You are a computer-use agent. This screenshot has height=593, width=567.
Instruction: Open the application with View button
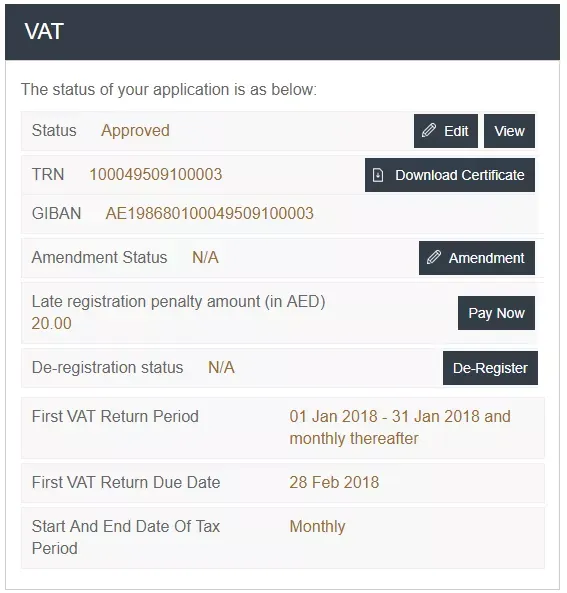tap(509, 131)
